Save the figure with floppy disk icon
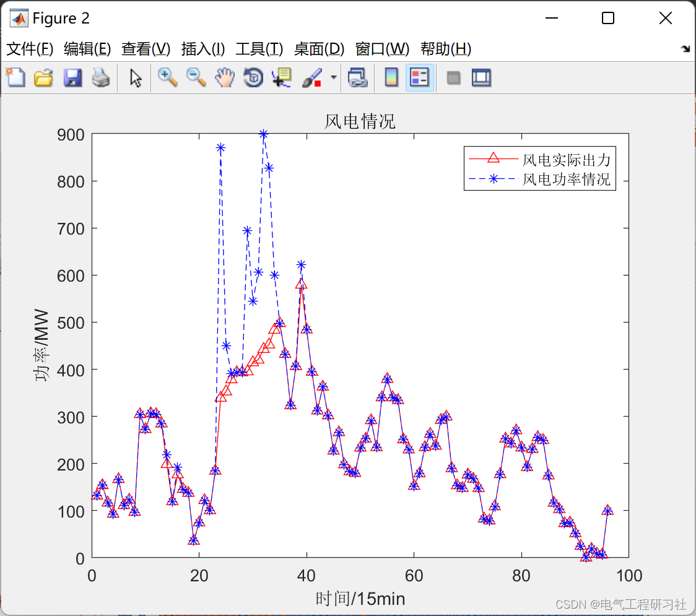 coord(72,77)
